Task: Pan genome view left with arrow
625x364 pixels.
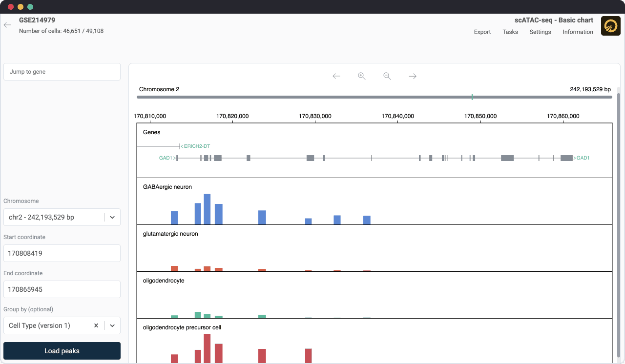Action: point(336,76)
